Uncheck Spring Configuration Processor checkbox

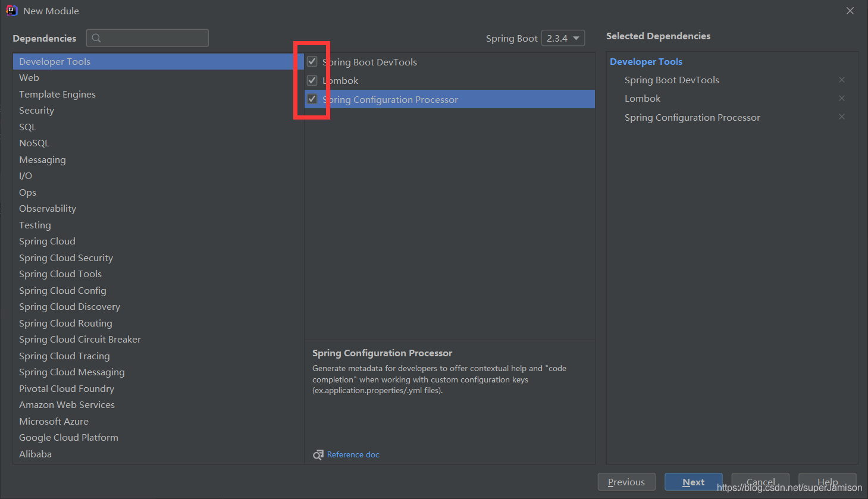coord(312,99)
